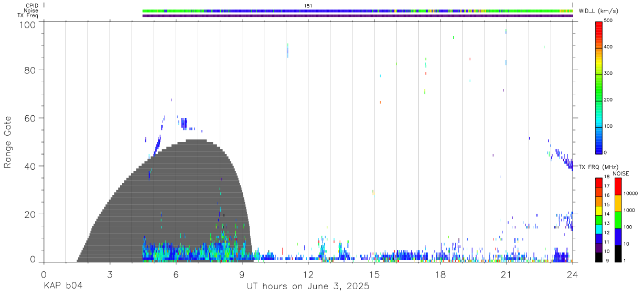Image resolution: width=644 pixels, height=297 pixels.
Task: Click the 14 MHz label in TX legend
Action: point(607,214)
